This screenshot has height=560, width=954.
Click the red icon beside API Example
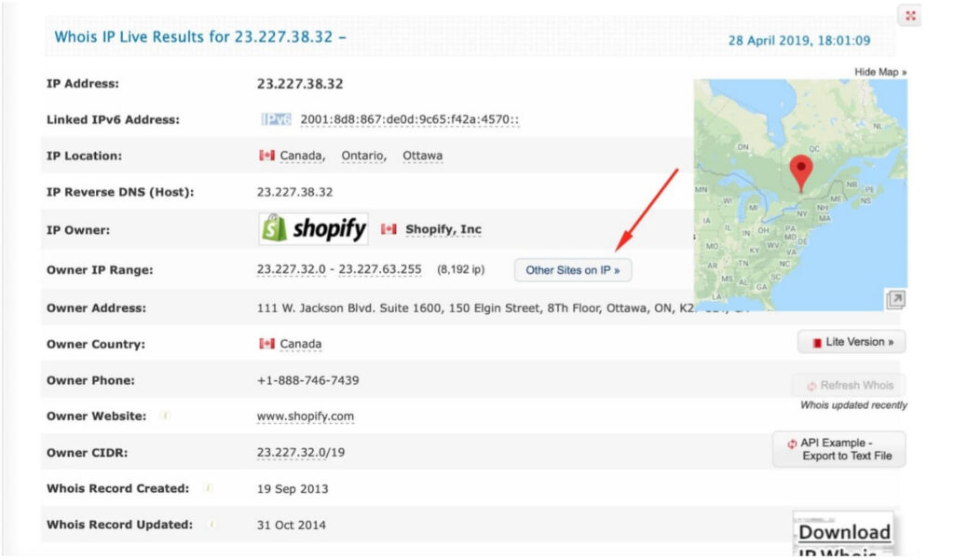(792, 444)
